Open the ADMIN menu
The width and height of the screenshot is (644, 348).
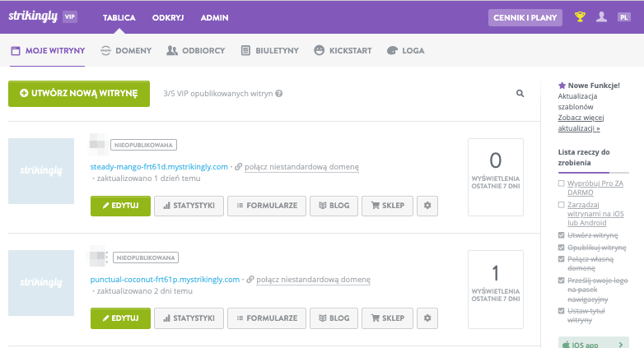(x=214, y=17)
